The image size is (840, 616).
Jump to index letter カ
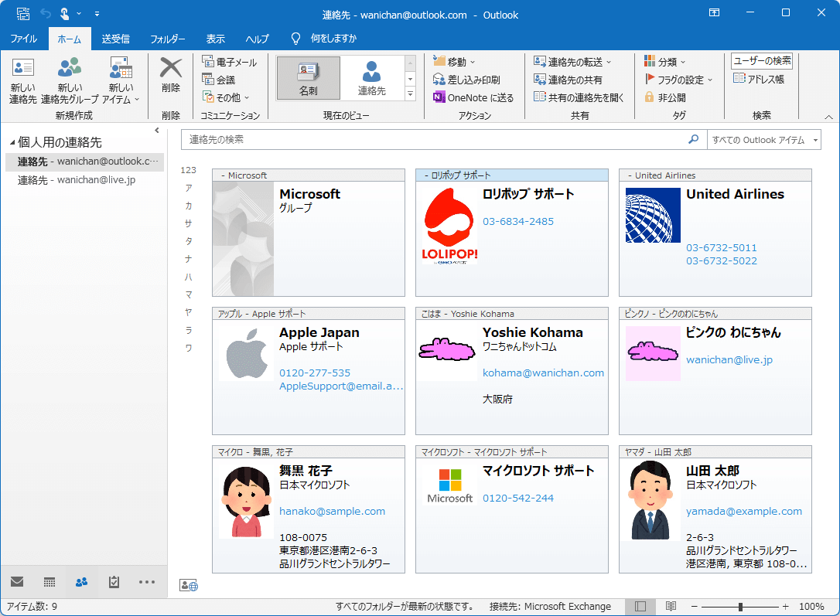tap(189, 206)
